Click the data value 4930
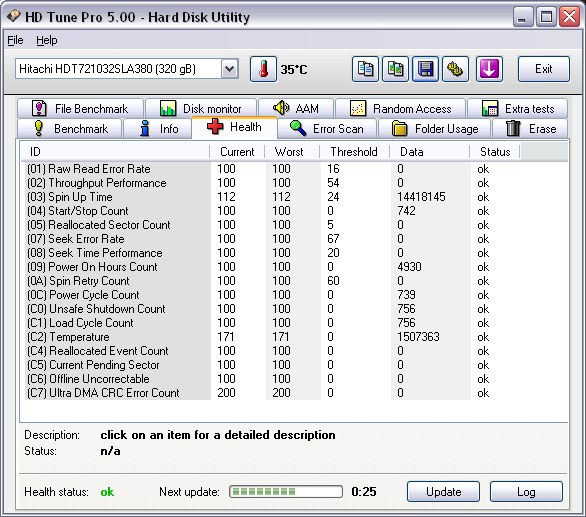Image resolution: width=586 pixels, height=517 pixels. pos(409,267)
